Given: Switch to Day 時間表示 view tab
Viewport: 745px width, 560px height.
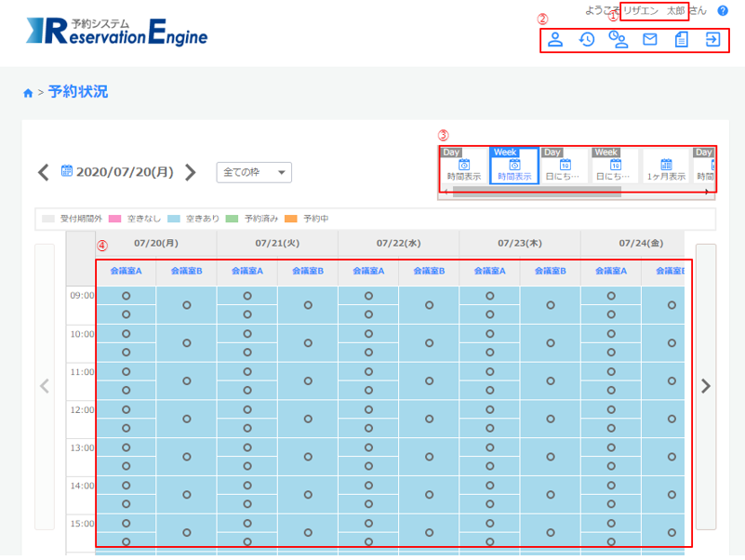Looking at the screenshot, I should pyautogui.click(x=463, y=166).
